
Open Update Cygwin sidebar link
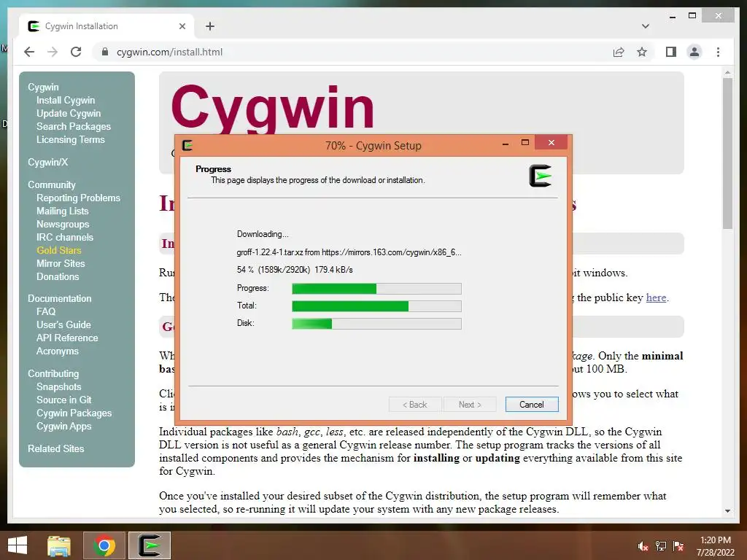tap(69, 113)
